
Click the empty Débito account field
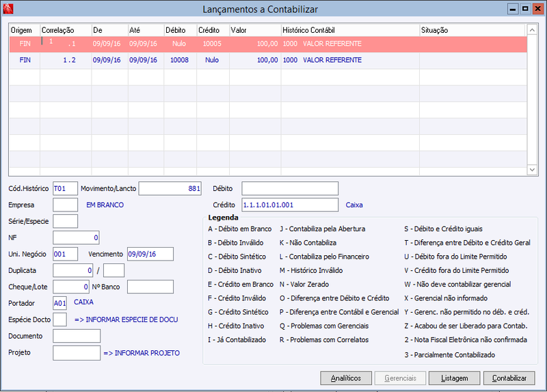[x=290, y=189]
